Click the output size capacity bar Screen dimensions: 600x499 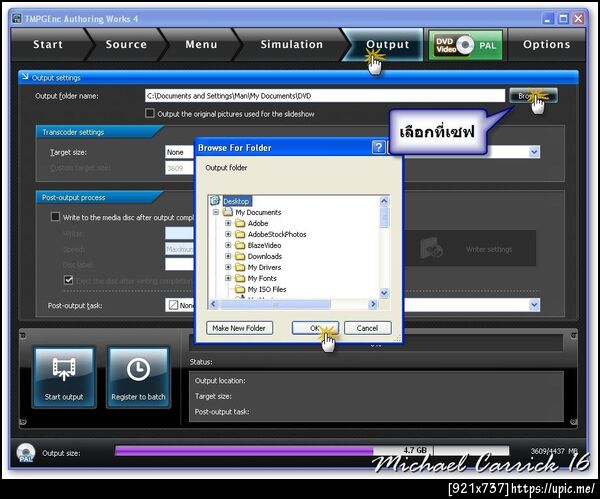click(312, 451)
